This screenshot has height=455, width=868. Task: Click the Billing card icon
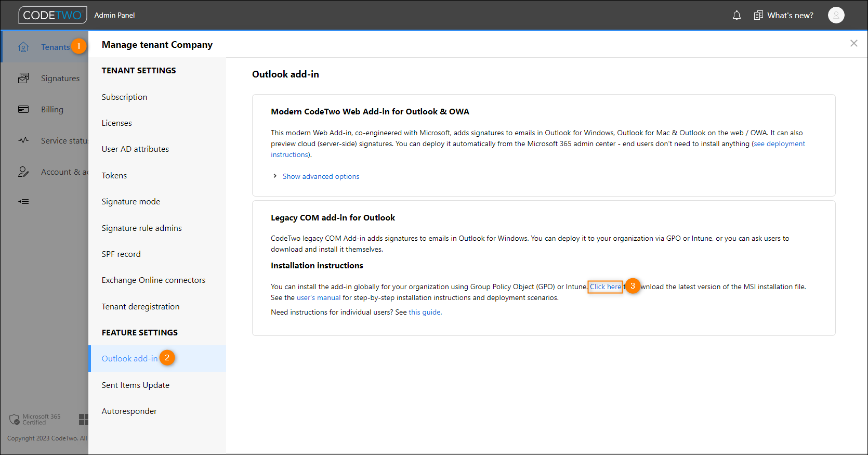(x=23, y=109)
